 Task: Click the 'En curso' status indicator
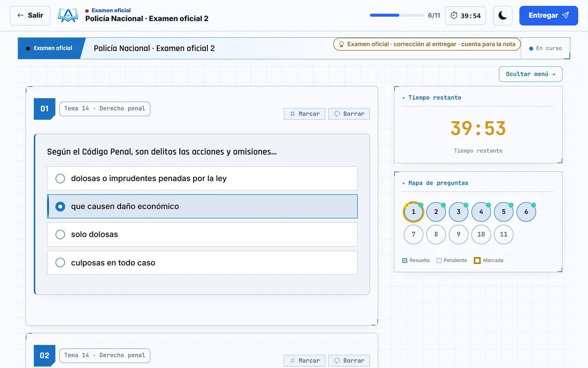[545, 49]
